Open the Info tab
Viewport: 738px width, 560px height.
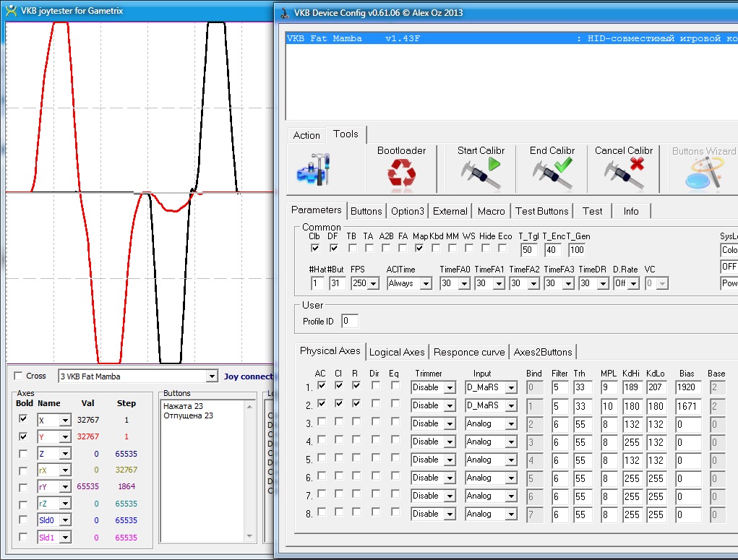(x=631, y=211)
